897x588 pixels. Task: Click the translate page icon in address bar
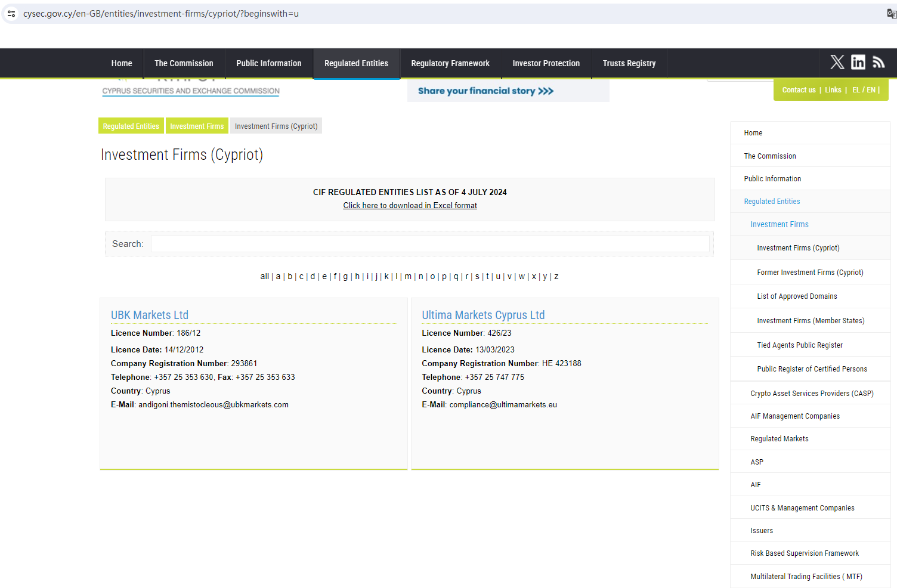coord(892,13)
